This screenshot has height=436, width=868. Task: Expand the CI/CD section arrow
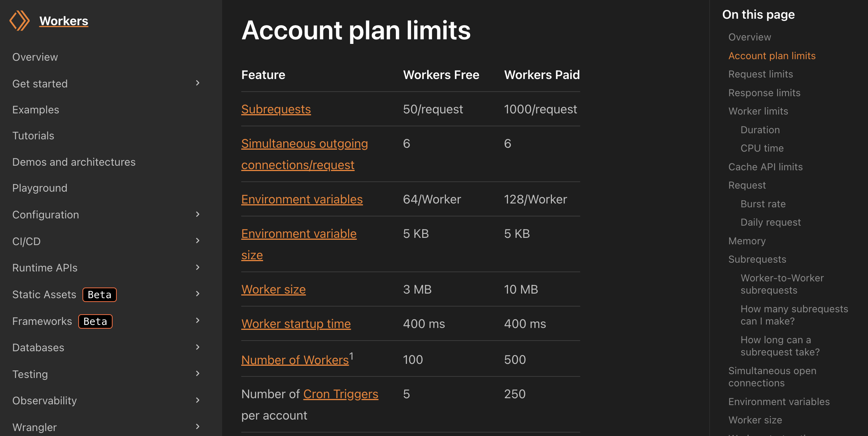197,241
